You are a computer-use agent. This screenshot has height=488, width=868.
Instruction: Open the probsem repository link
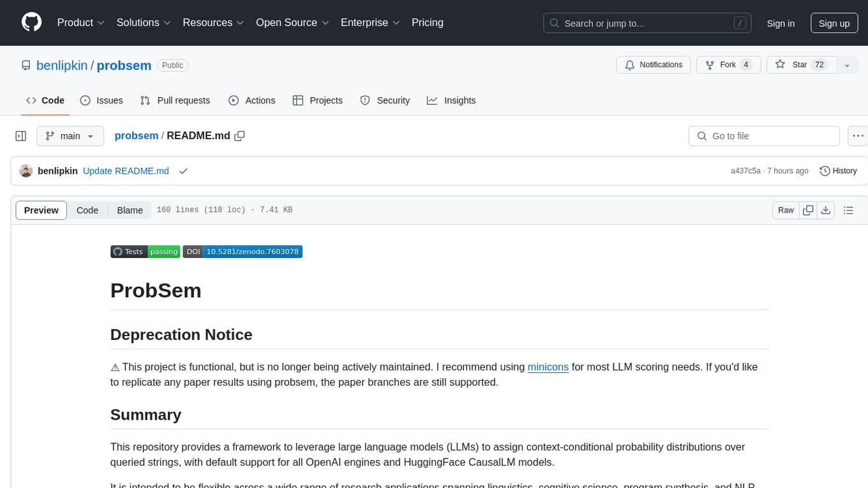point(124,65)
